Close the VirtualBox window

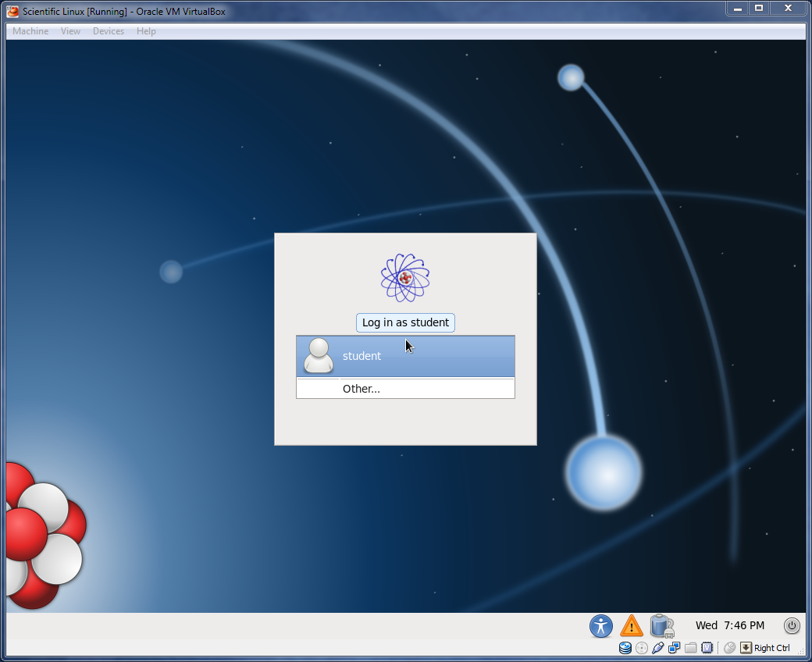[788, 9]
